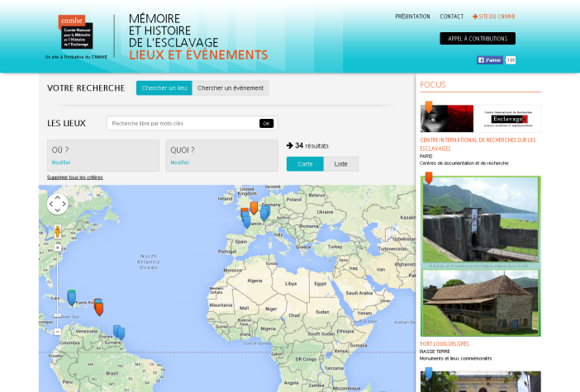The image size is (580, 392).
Task: Click the blue marker near Switzerland
Action: point(264,215)
